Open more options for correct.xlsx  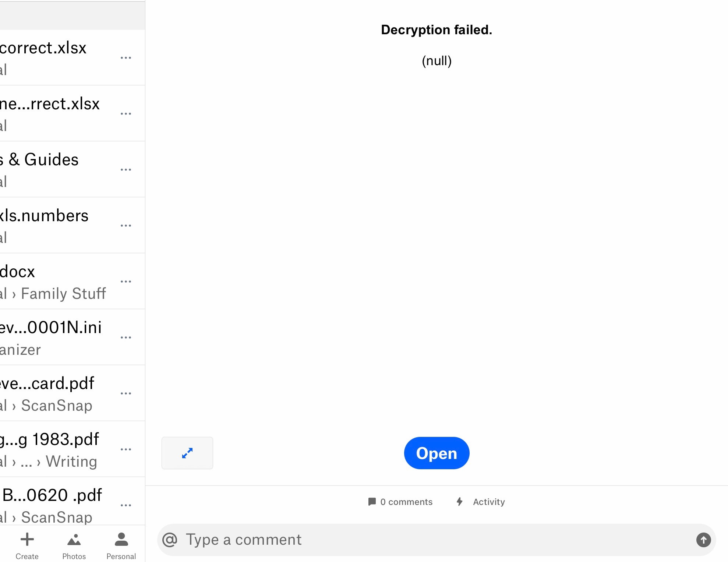pyautogui.click(x=126, y=58)
